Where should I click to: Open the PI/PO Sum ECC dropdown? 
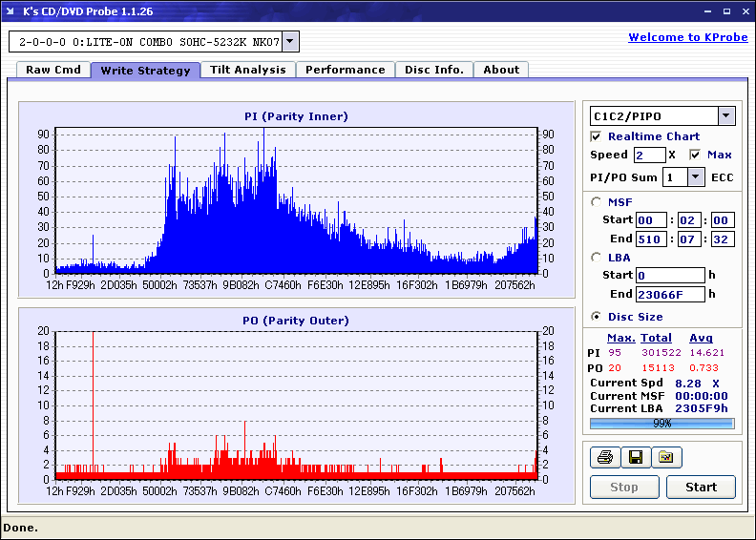(x=695, y=177)
